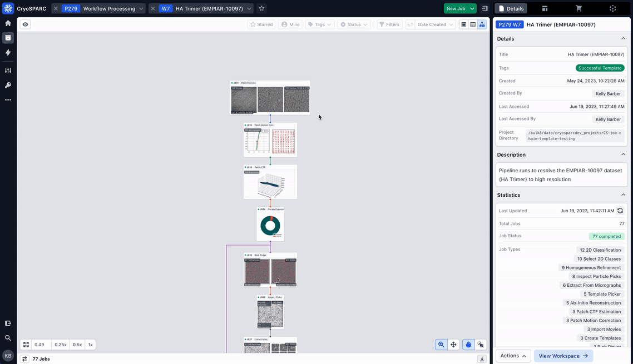Toggle the eye visibility button

[x=26, y=24]
